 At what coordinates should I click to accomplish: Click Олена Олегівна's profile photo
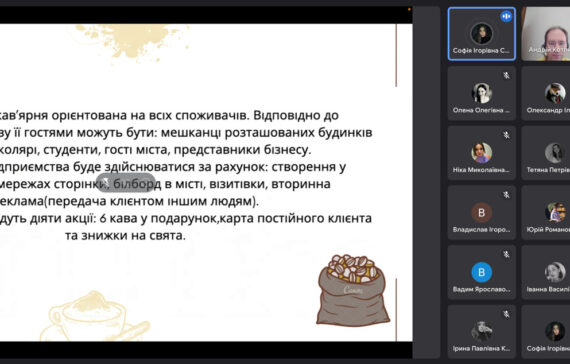coord(482,93)
